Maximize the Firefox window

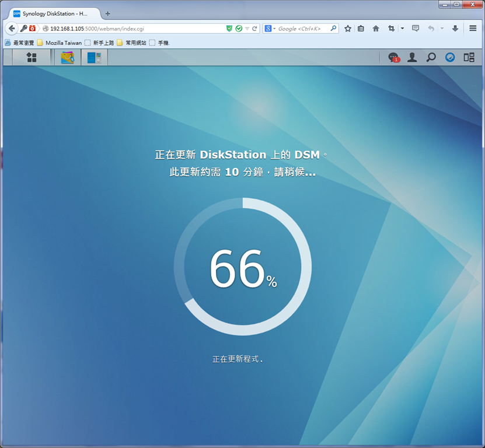point(456,4)
